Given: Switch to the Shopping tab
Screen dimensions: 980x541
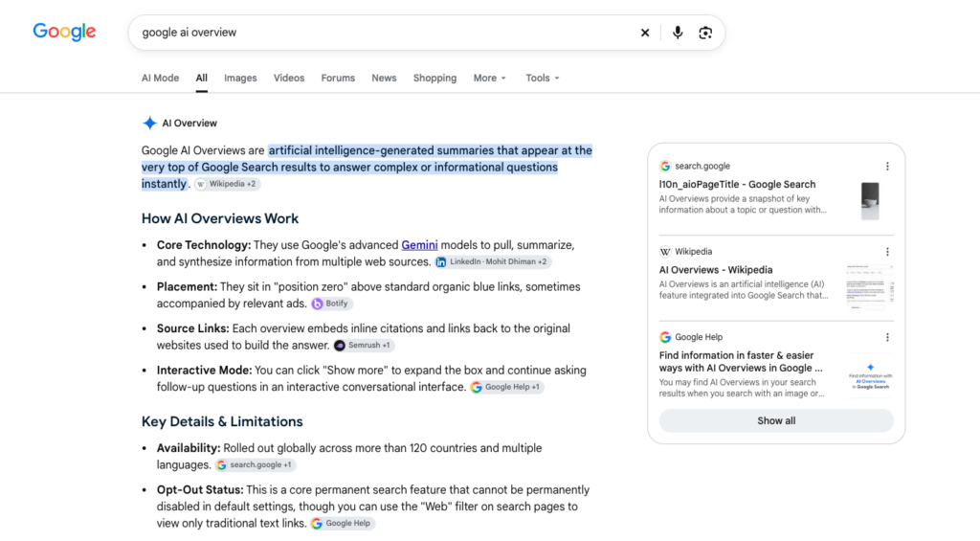Looking at the screenshot, I should click(x=435, y=79).
